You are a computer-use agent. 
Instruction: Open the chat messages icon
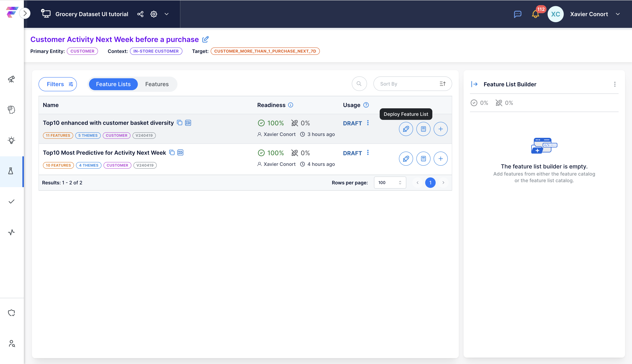518,14
